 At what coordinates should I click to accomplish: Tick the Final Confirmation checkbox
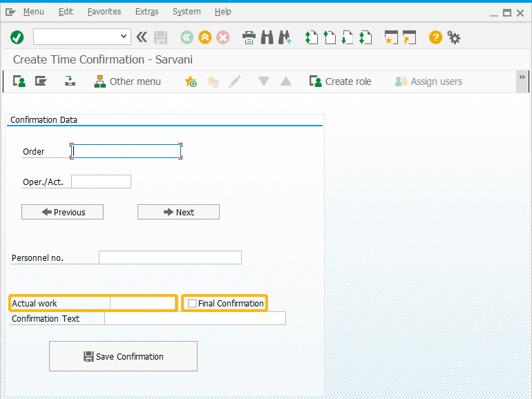[x=192, y=304]
